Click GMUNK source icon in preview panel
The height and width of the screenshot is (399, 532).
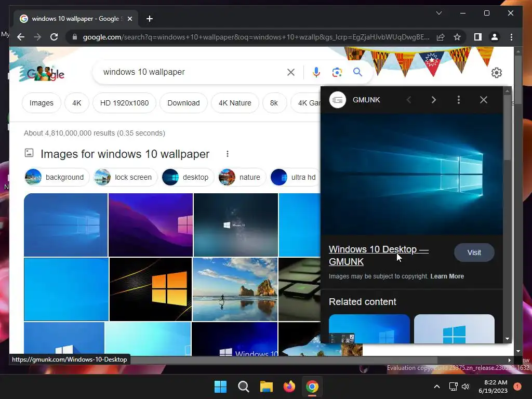338,100
